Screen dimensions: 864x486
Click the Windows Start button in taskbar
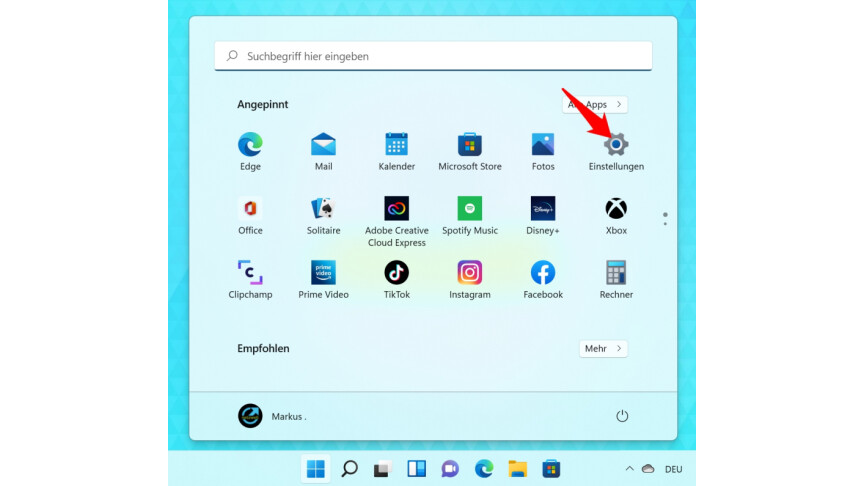(316, 469)
